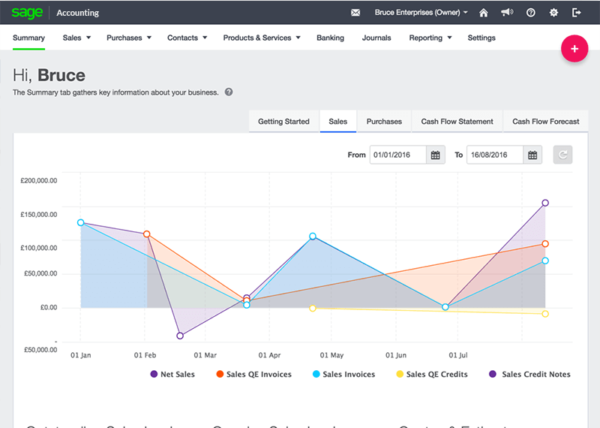Open Cash Flow Forecast tab
The width and height of the screenshot is (600, 428).
(x=546, y=121)
